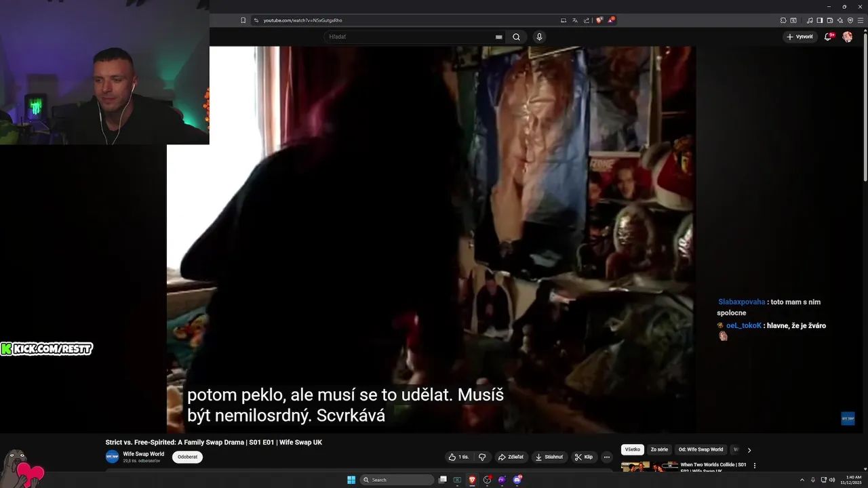Click the video player frame
868x488 pixels.
pyautogui.click(x=431, y=239)
